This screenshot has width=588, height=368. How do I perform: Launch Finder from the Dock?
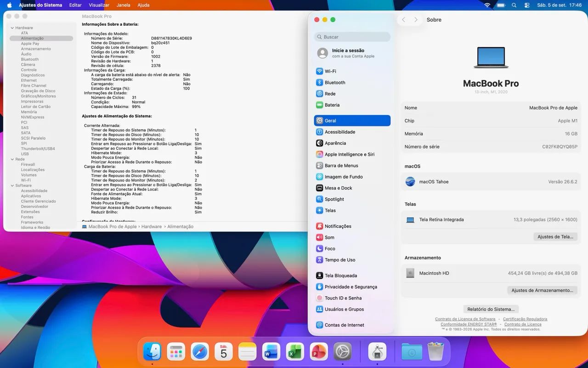point(152,352)
